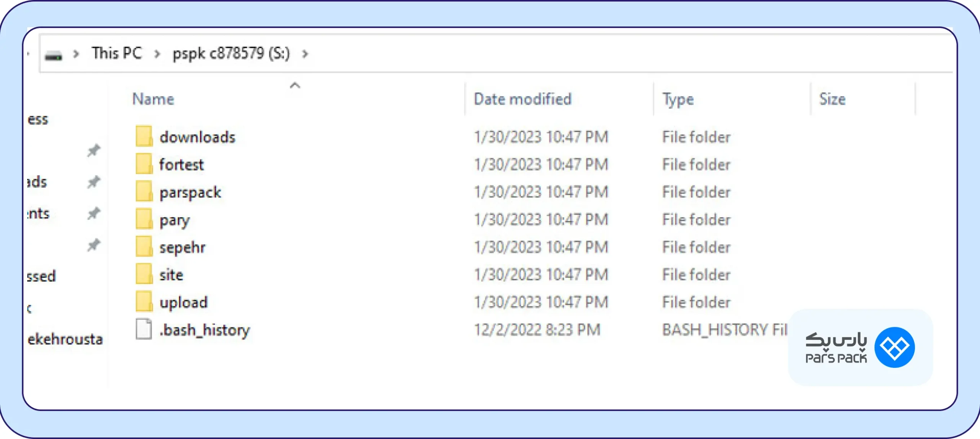Click the drive icon in address bar

(x=53, y=56)
